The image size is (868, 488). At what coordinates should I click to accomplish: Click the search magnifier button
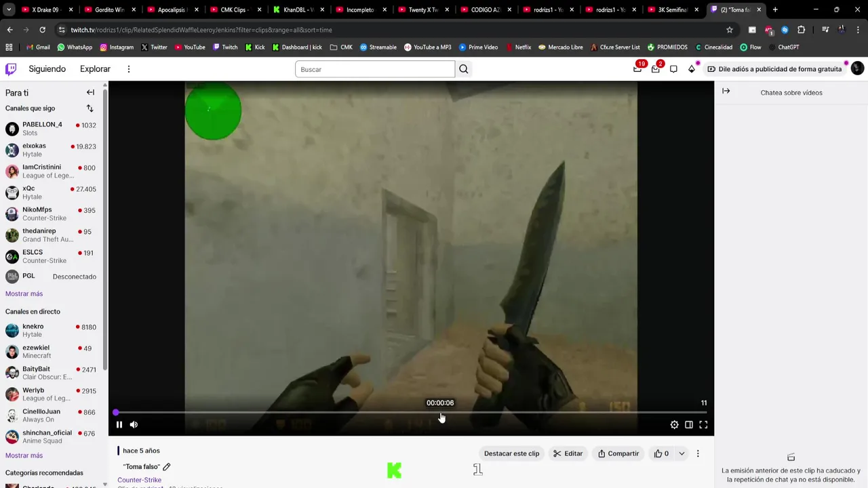[x=464, y=69]
